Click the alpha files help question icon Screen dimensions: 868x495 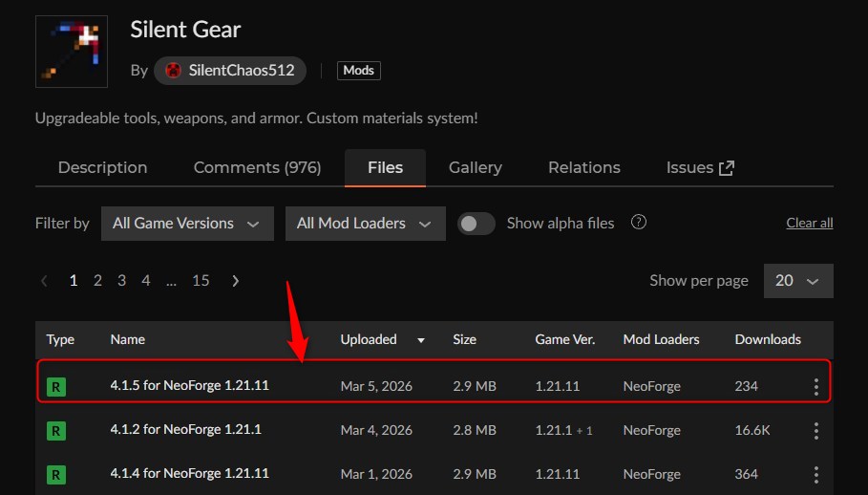point(638,222)
